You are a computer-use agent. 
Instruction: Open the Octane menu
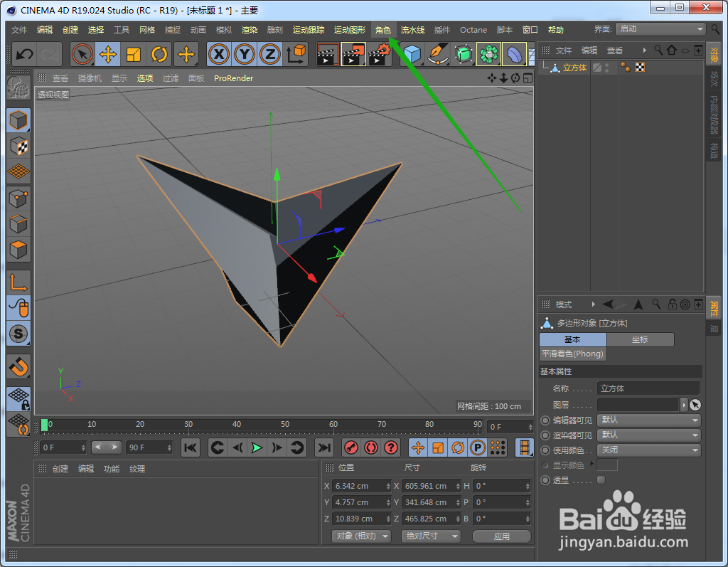click(473, 30)
